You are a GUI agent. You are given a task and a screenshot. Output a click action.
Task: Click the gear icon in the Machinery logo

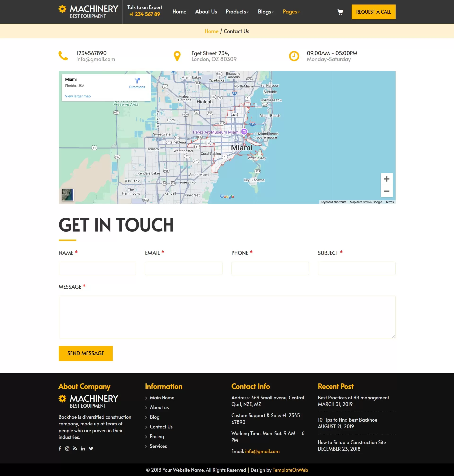pyautogui.click(x=62, y=9)
